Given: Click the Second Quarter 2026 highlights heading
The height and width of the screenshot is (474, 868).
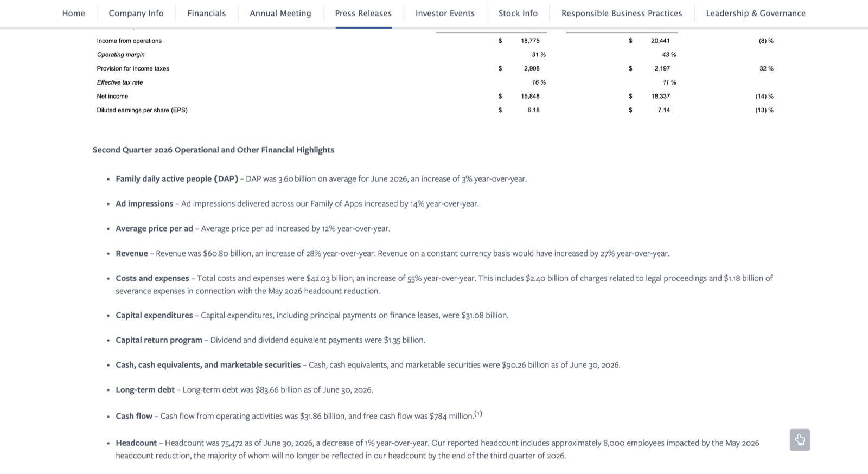Looking at the screenshot, I should [213, 150].
